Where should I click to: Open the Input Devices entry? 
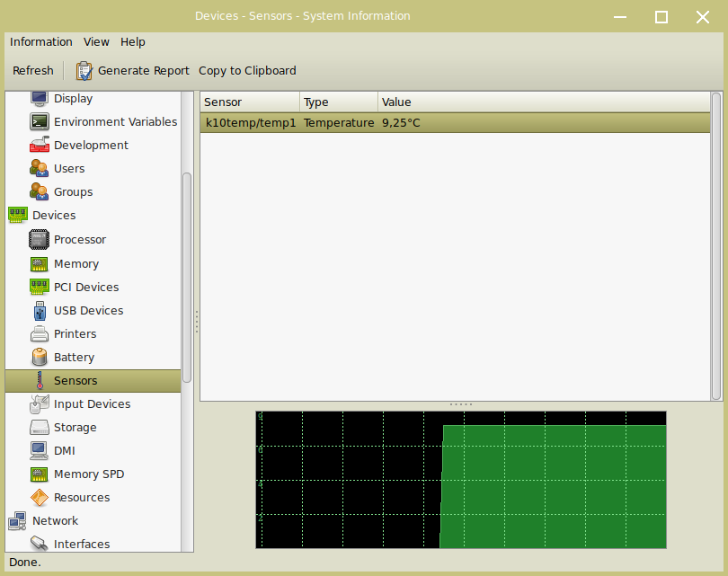[x=92, y=403]
